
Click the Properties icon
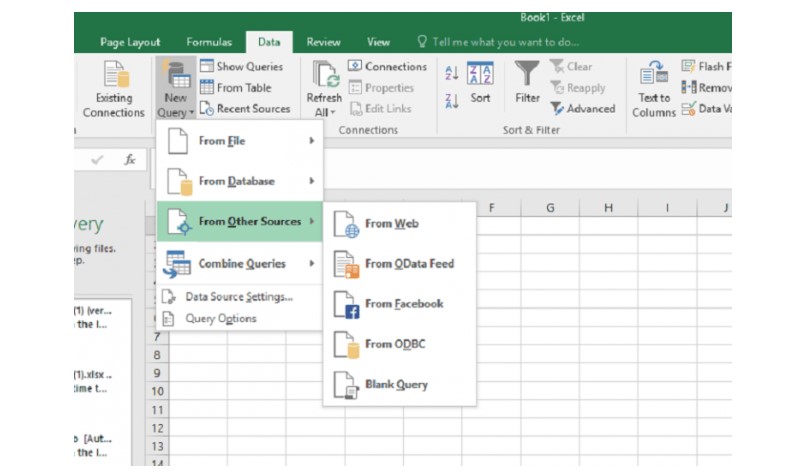355,87
